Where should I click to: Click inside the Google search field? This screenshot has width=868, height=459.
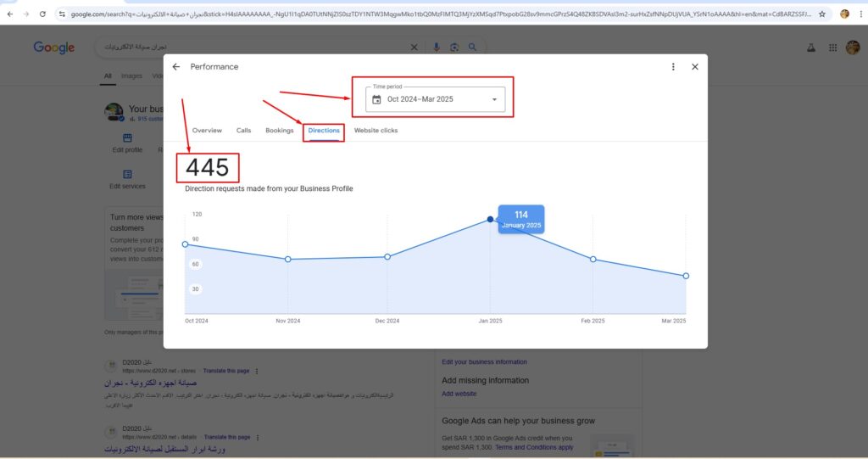254,48
